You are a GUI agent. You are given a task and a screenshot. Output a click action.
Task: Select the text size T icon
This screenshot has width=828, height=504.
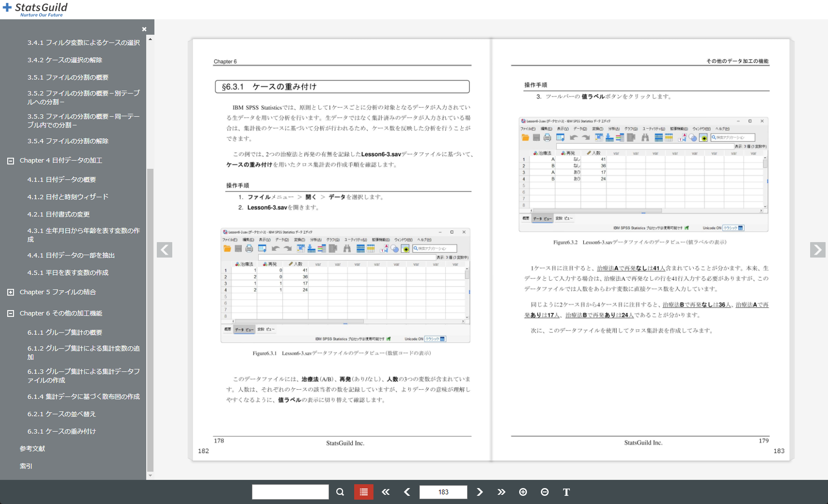point(566,492)
